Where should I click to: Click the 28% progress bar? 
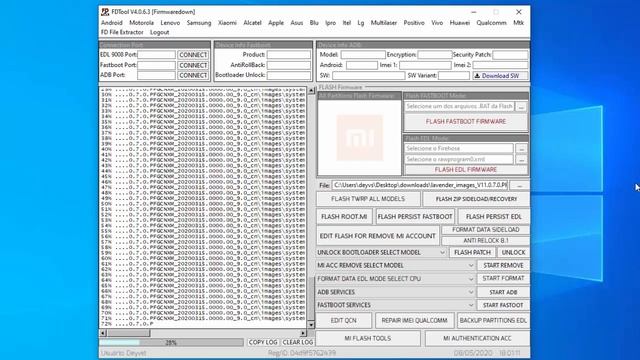(171, 343)
